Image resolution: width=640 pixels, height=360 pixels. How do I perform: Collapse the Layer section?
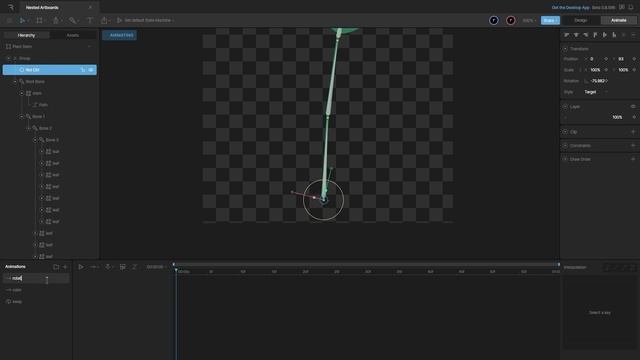(x=565, y=107)
